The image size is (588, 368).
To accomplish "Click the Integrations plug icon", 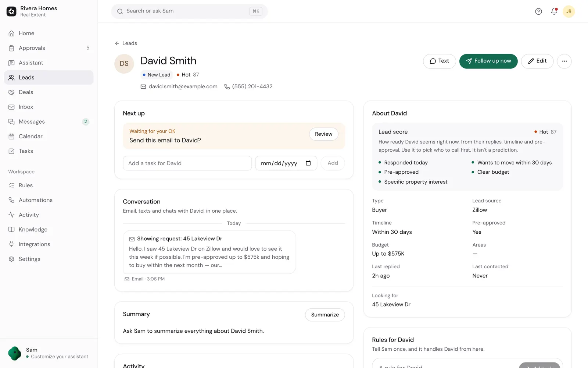I will click(11, 244).
